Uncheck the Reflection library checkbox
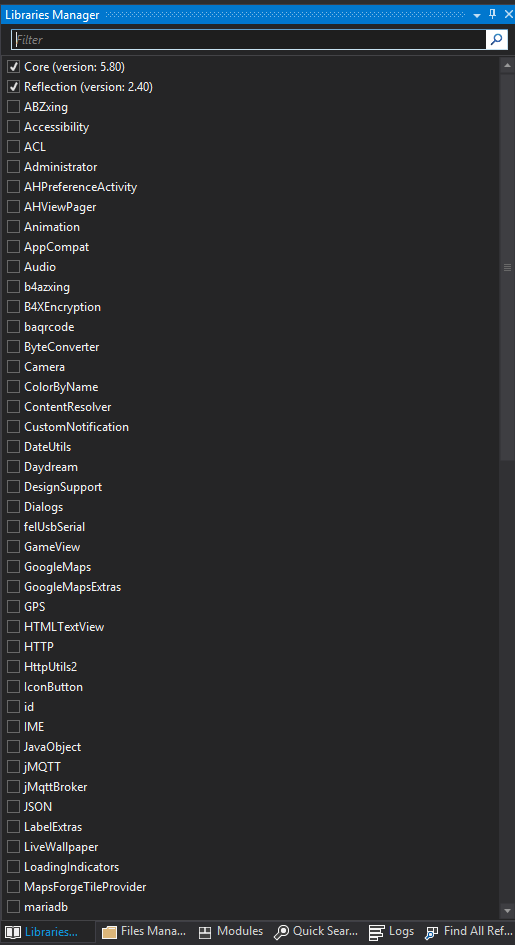Screen dimensions: 515x945 13,87
